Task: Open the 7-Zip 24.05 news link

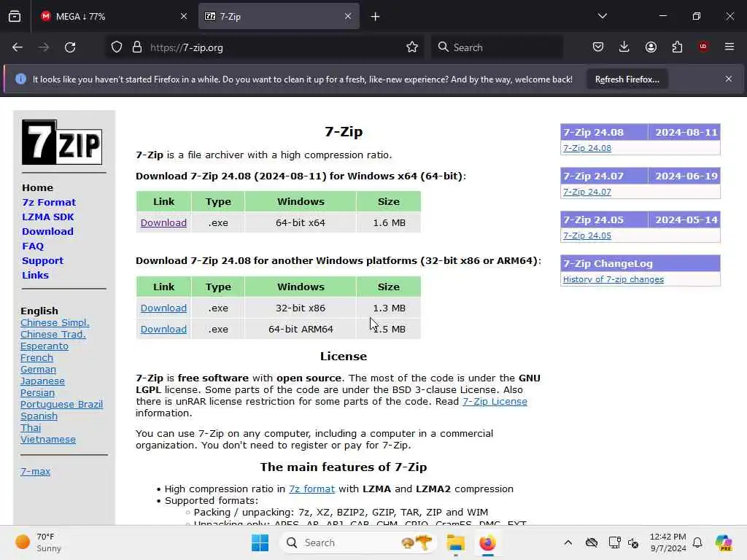Action: [587, 236]
